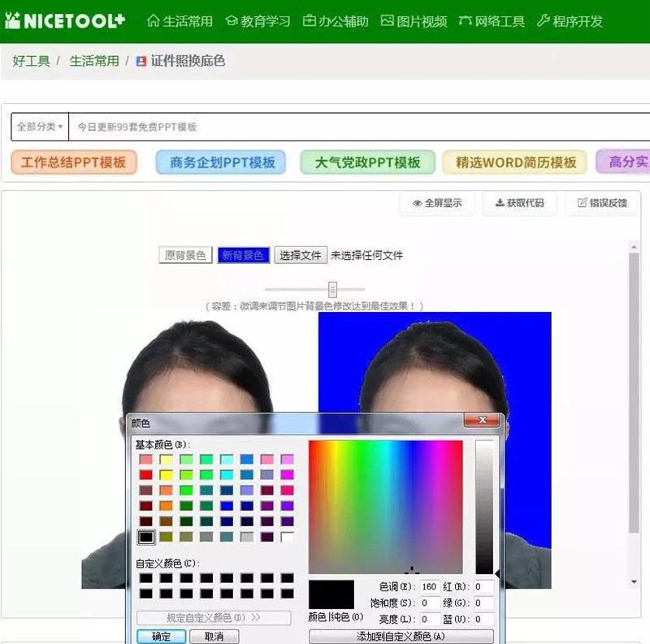Open the 教育学习 menu
This screenshot has height=644, width=650.
point(258,21)
